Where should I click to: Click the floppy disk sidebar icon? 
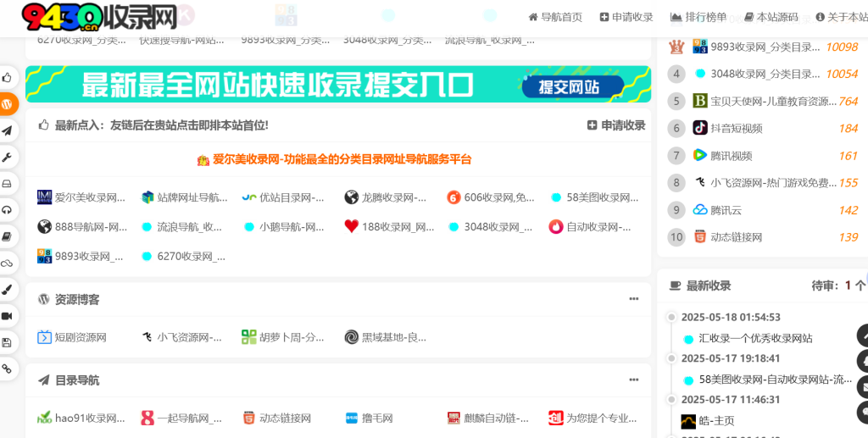[x=7, y=343]
